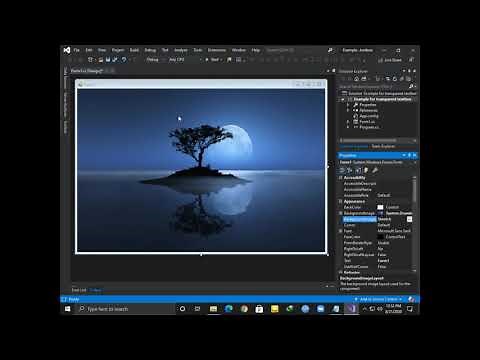
Task: Select the RightToLeft property row
Action: pyautogui.click(x=378, y=249)
